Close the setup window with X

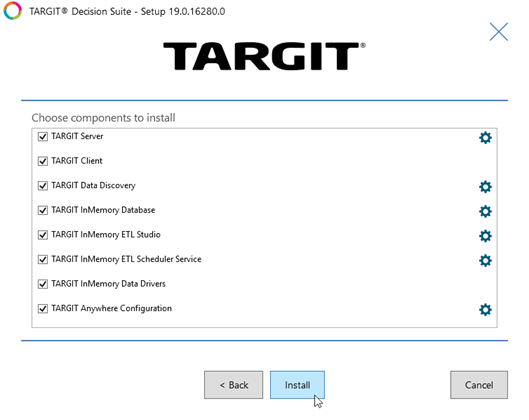(x=499, y=32)
